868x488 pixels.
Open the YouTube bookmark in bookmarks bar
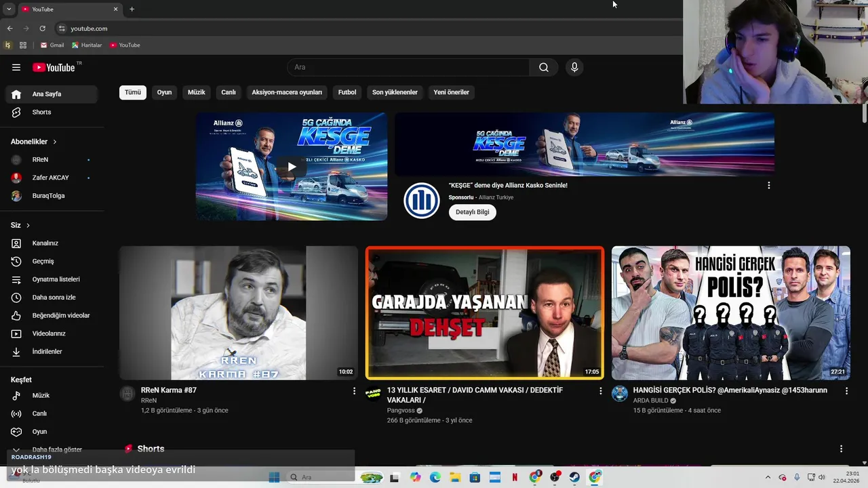tap(125, 45)
